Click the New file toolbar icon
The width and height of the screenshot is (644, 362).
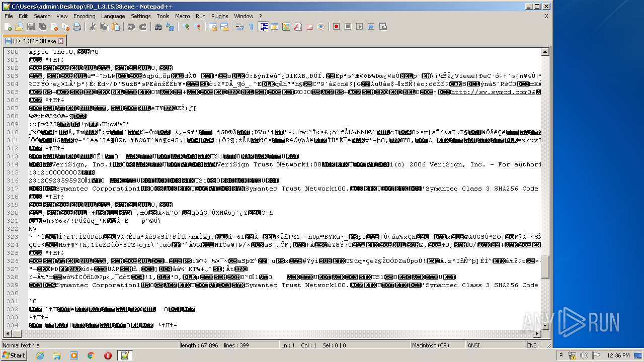[x=9, y=27]
